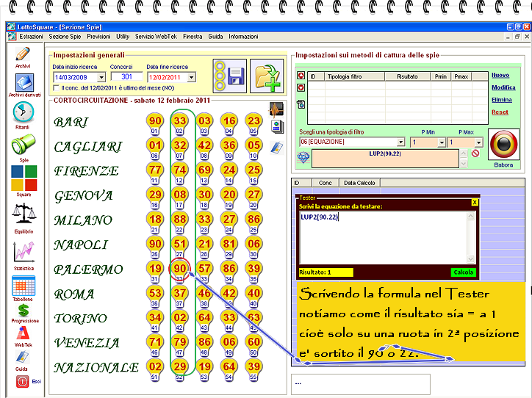Click Venezia's first number 71 bulb
The width and height of the screenshot is (532, 398).
tap(155, 344)
